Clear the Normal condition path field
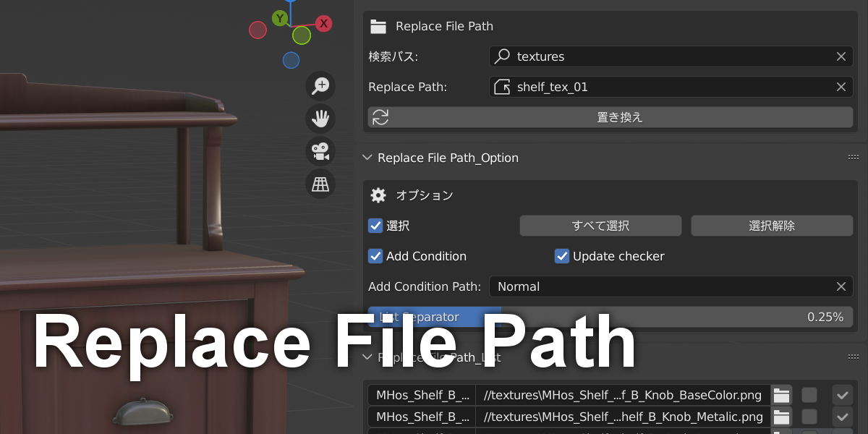 tap(841, 286)
